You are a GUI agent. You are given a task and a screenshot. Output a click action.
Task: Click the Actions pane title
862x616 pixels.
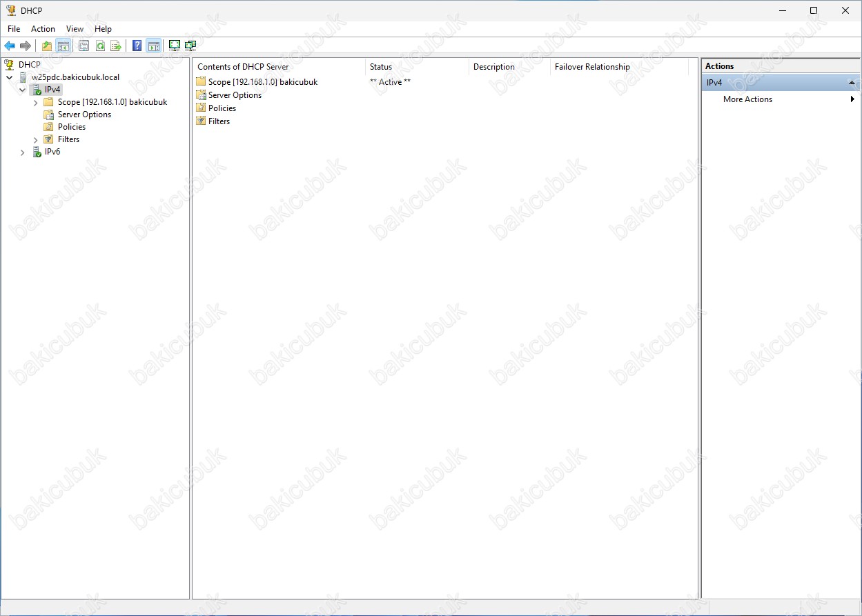719,66
